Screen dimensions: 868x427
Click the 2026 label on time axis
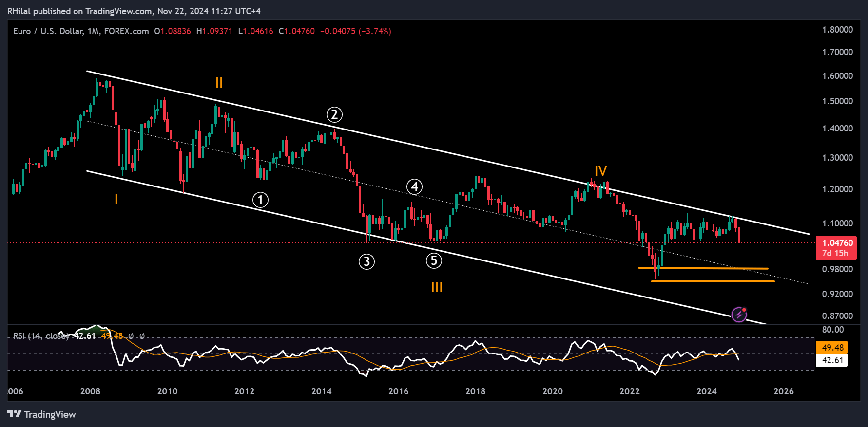(784, 391)
